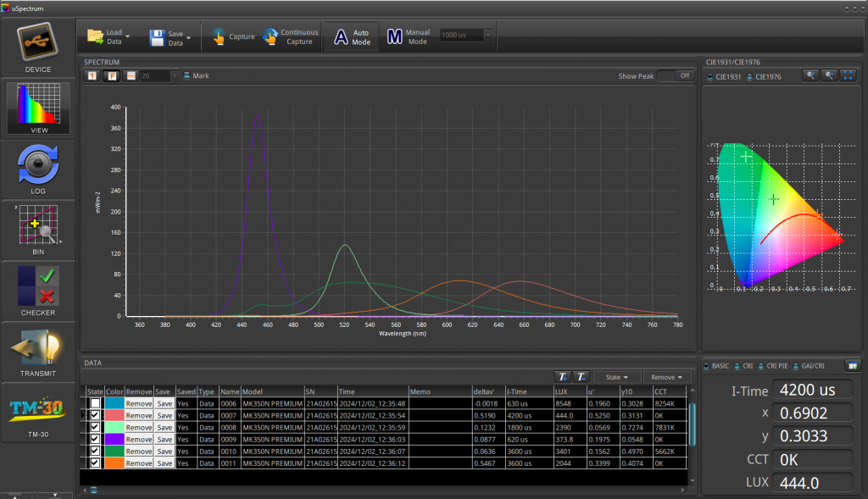Check the State box for record 0006
This screenshot has width=868, height=499.
pos(95,404)
